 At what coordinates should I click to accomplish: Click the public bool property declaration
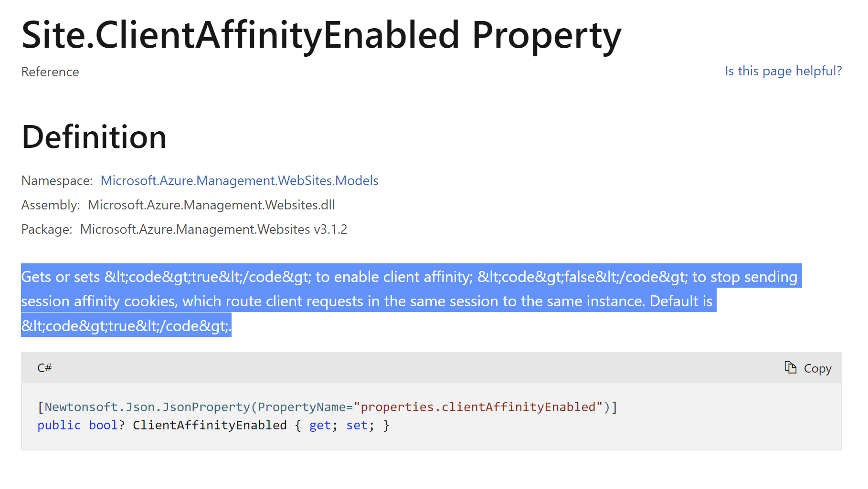click(78, 425)
